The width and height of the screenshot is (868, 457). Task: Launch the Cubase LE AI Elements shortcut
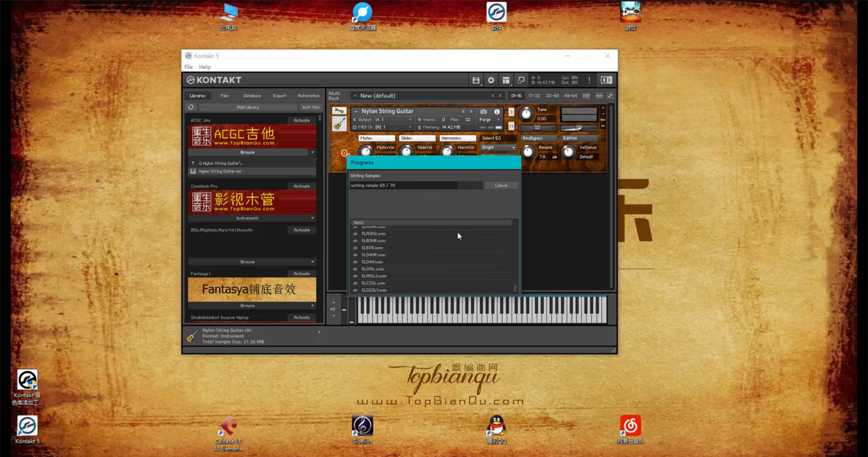coord(228,433)
